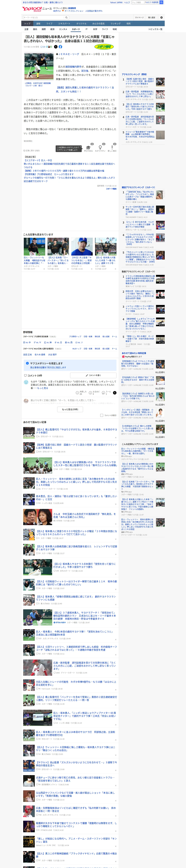Select the みんなの意見 navigation tab
Image resolution: width=186 pixels, height=868 pixels.
pos(99,24)
